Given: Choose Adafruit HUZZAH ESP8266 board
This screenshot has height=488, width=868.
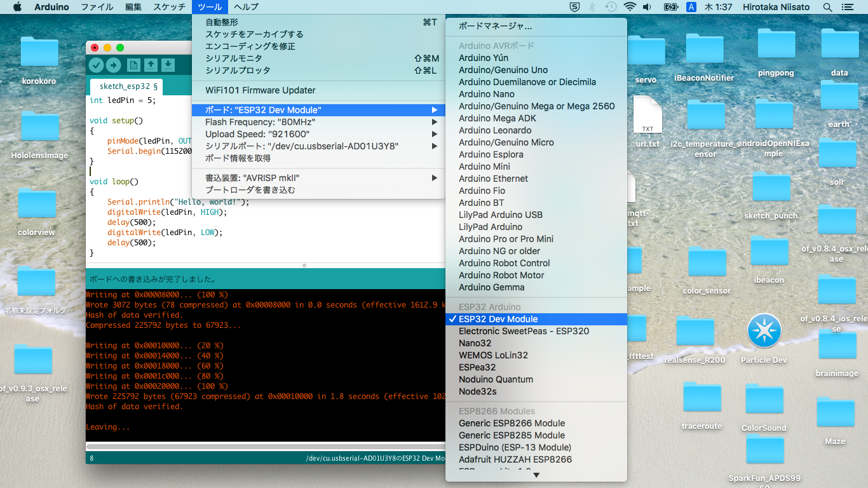Looking at the screenshot, I should point(536,459).
